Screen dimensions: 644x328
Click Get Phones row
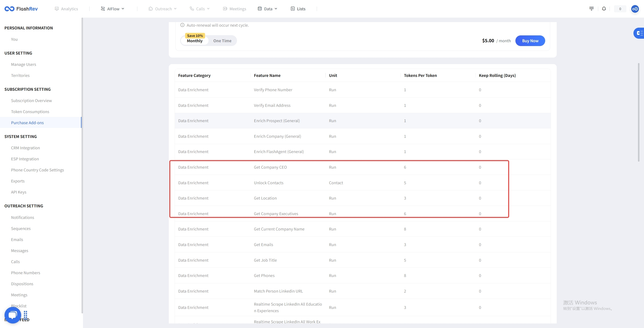point(363,275)
